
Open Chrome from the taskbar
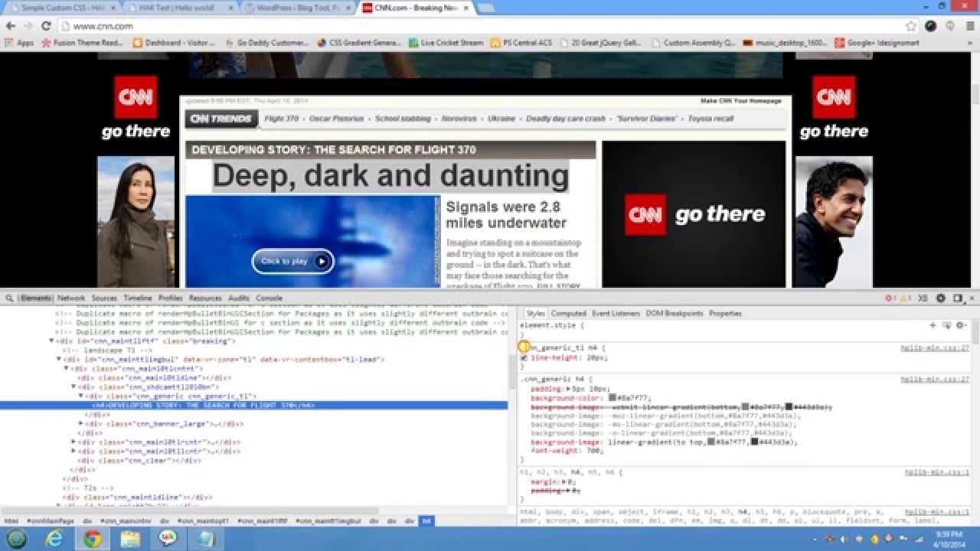coord(93,539)
